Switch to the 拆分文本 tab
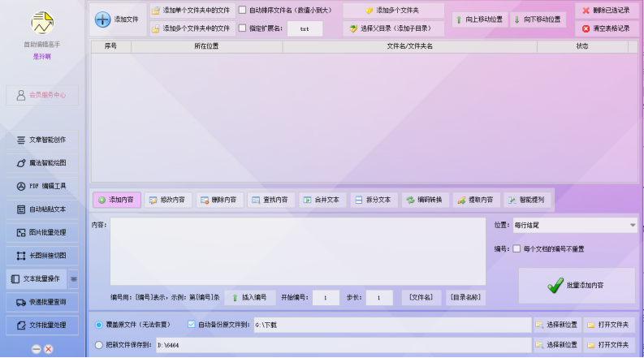The image size is (644, 358). (374, 200)
